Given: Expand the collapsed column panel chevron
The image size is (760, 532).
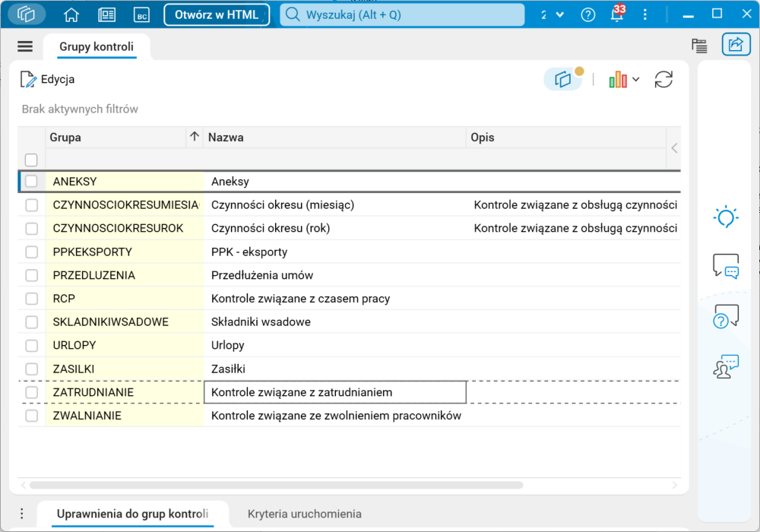Looking at the screenshot, I should pyautogui.click(x=673, y=148).
